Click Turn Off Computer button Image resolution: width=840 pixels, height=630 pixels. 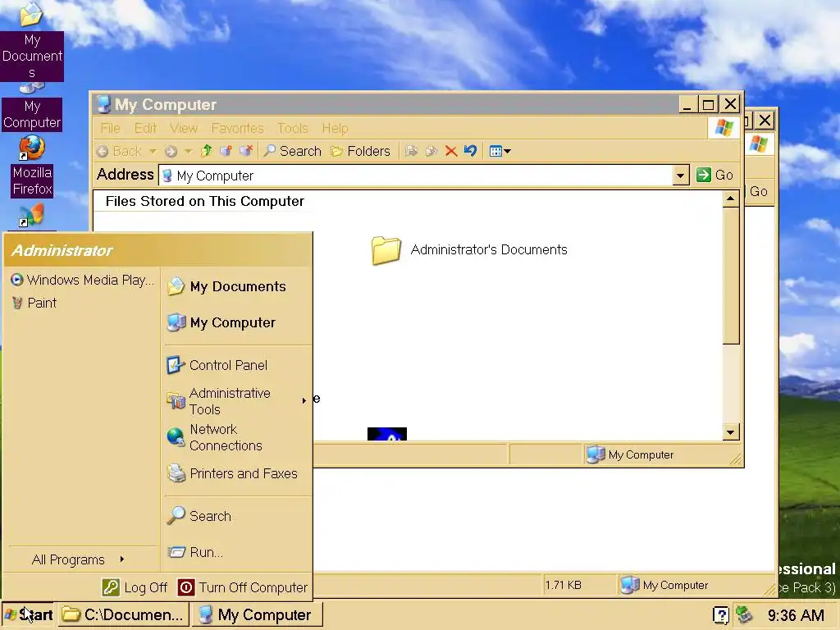[x=243, y=587]
